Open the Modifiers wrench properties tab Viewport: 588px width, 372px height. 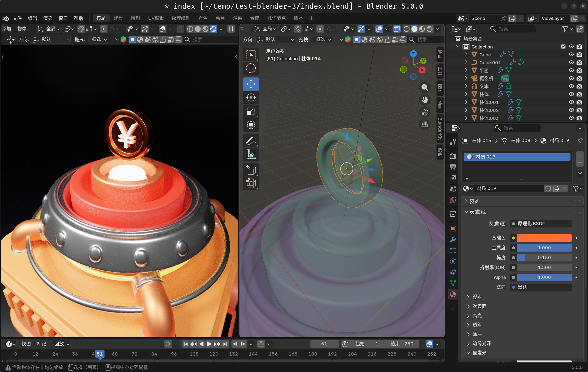click(x=453, y=240)
